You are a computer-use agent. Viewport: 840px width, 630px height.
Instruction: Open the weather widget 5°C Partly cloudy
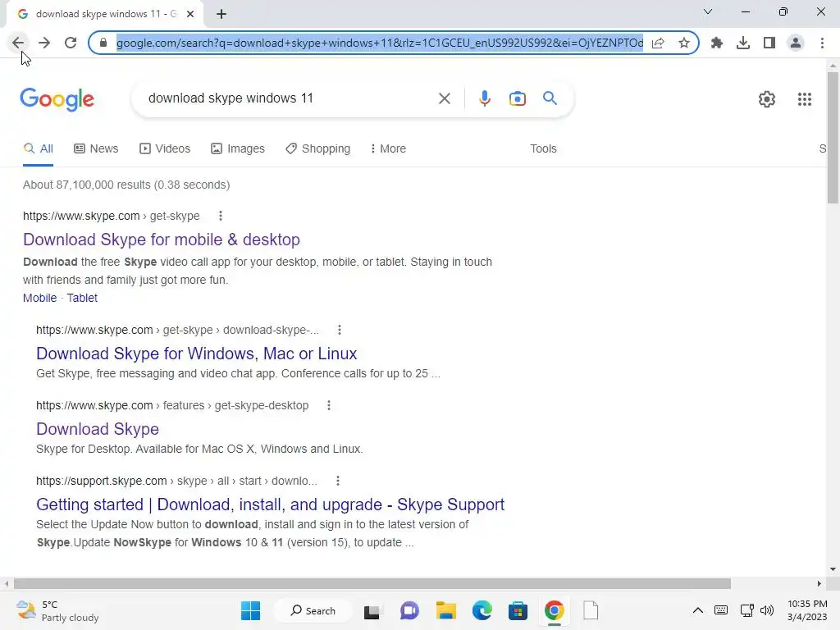(57, 610)
